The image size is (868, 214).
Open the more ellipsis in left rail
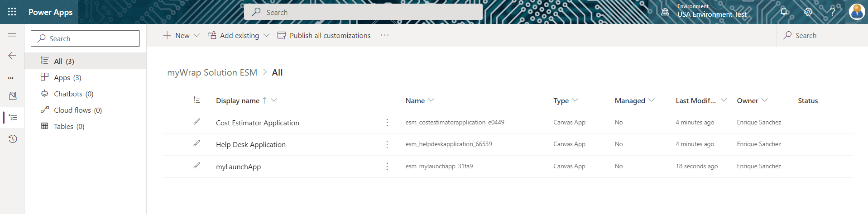point(11,78)
